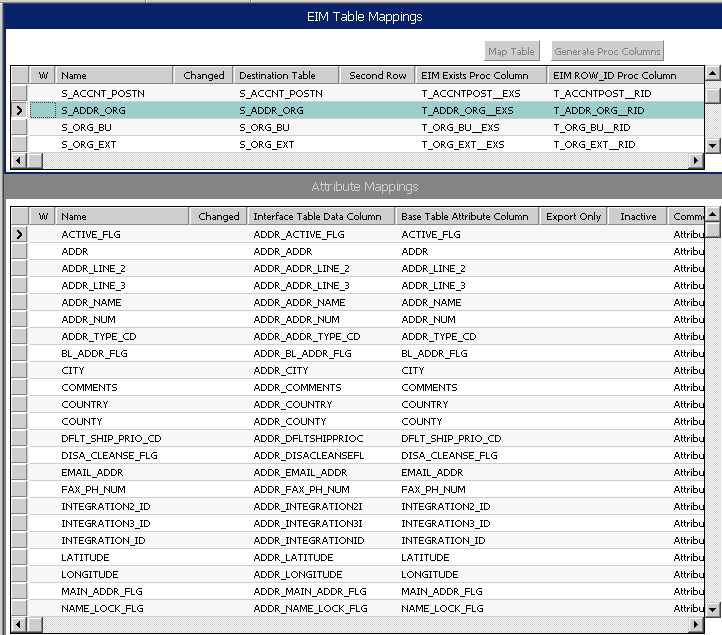Screen dimensions: 722x635
Task: Click the EIM Table Mappings title bar
Action: [364, 17]
